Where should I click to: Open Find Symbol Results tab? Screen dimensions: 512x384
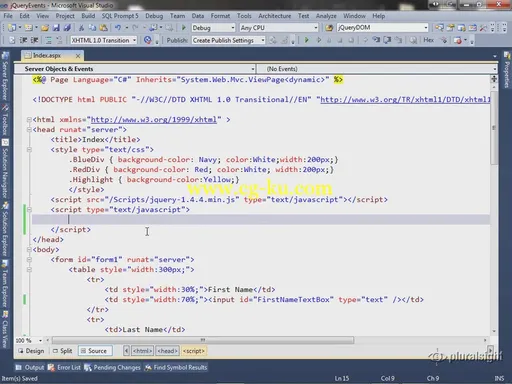pyautogui.click(x=176, y=367)
